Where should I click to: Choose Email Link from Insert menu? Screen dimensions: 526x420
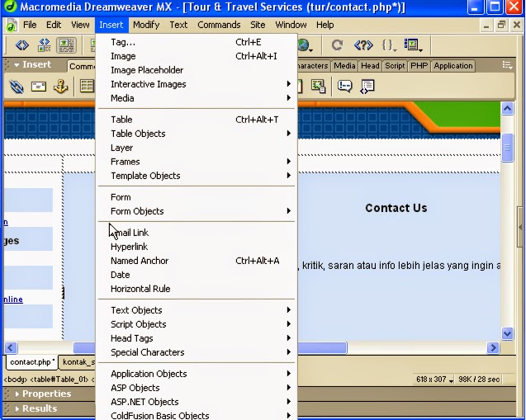point(197,233)
